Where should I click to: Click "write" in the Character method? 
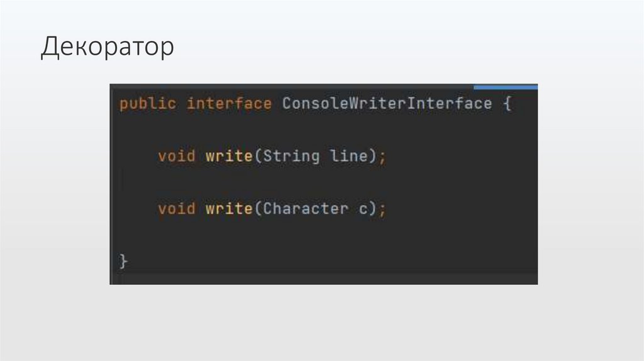[x=229, y=208]
